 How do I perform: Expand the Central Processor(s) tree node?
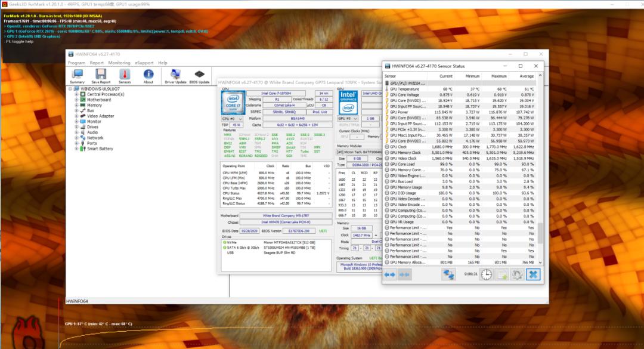pyautogui.click(x=76, y=94)
